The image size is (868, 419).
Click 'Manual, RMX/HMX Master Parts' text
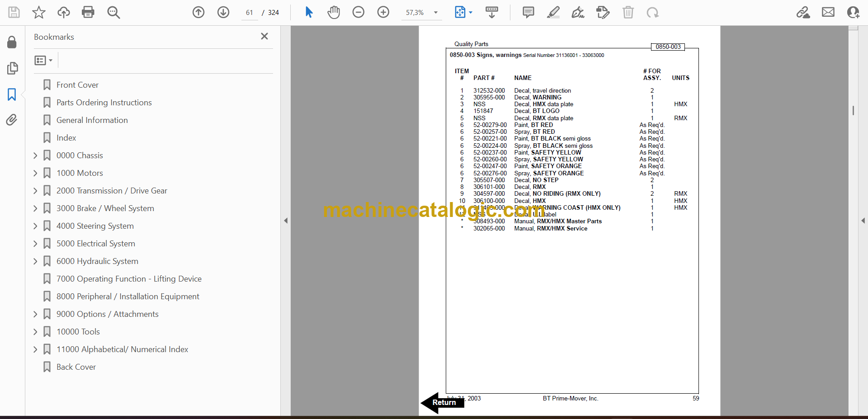click(558, 221)
